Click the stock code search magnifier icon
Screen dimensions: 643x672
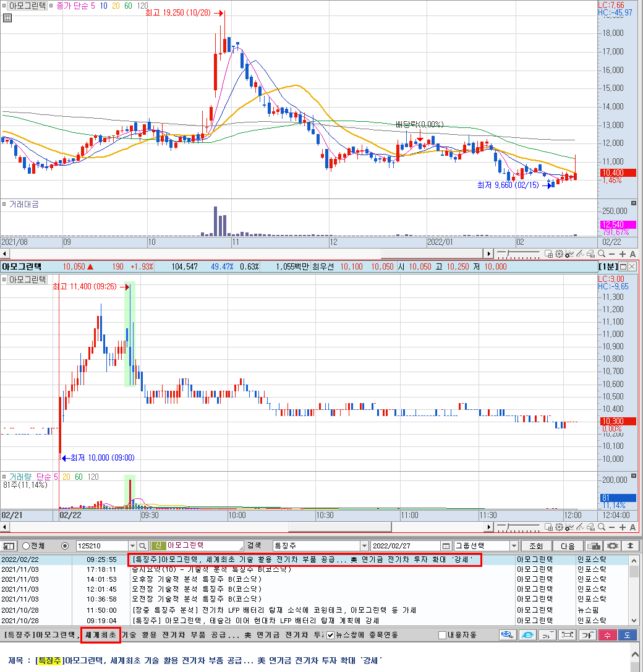(x=143, y=545)
